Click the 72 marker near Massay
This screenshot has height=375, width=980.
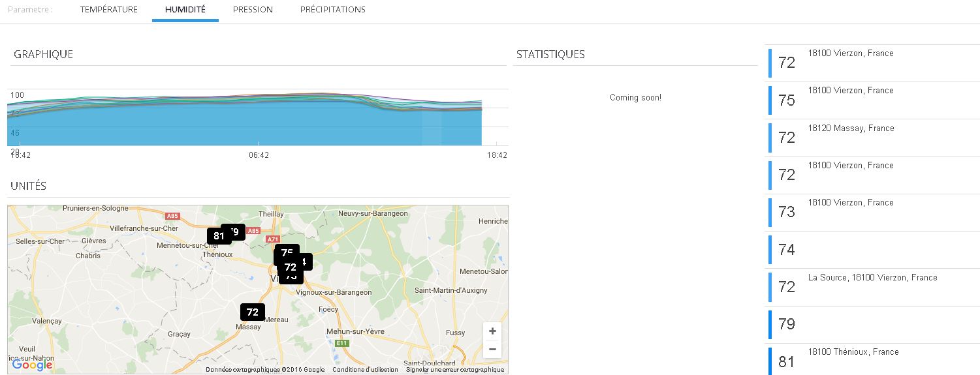253,312
